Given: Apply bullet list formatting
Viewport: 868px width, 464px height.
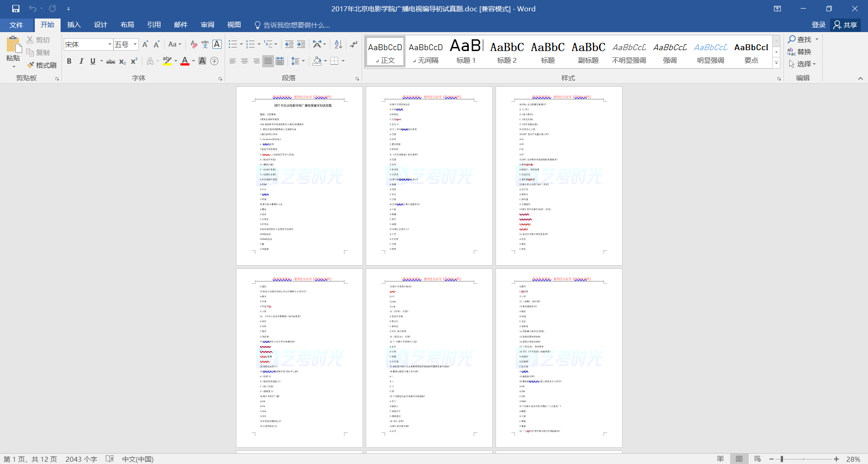Looking at the screenshot, I should (233, 44).
